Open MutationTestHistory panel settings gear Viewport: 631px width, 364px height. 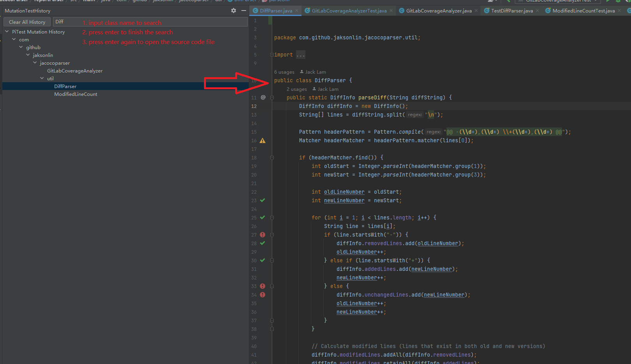click(233, 11)
